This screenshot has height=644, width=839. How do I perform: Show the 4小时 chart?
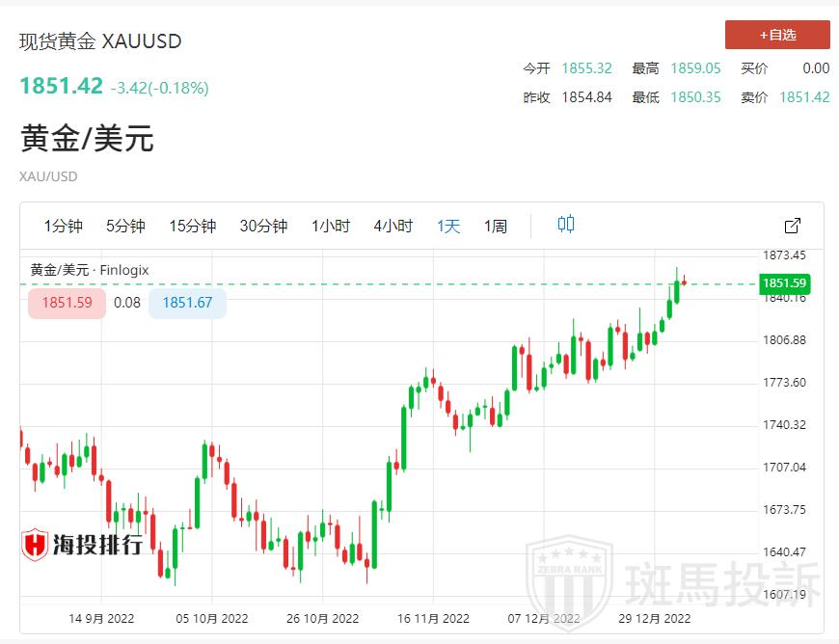click(x=392, y=226)
